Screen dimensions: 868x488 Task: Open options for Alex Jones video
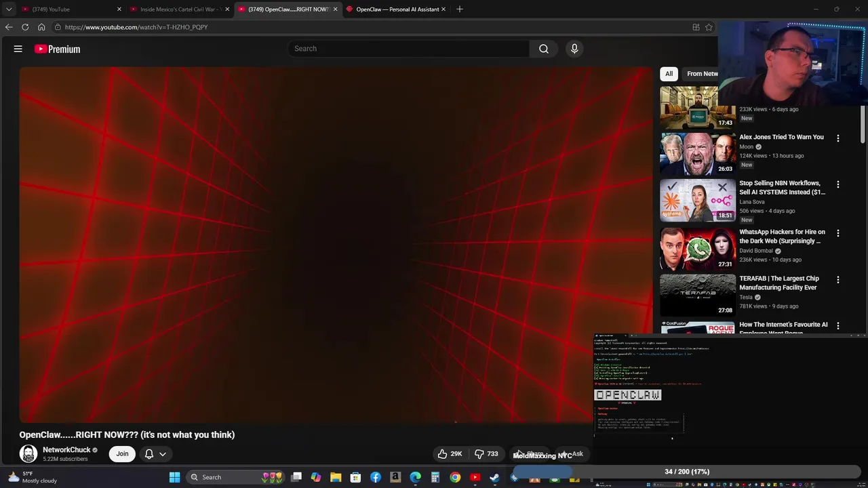point(838,138)
